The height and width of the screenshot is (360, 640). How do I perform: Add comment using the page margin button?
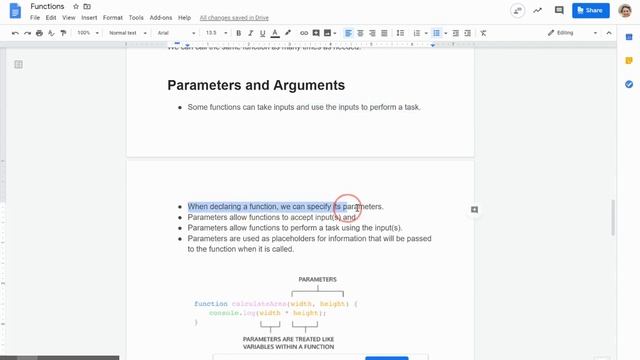coord(474,210)
